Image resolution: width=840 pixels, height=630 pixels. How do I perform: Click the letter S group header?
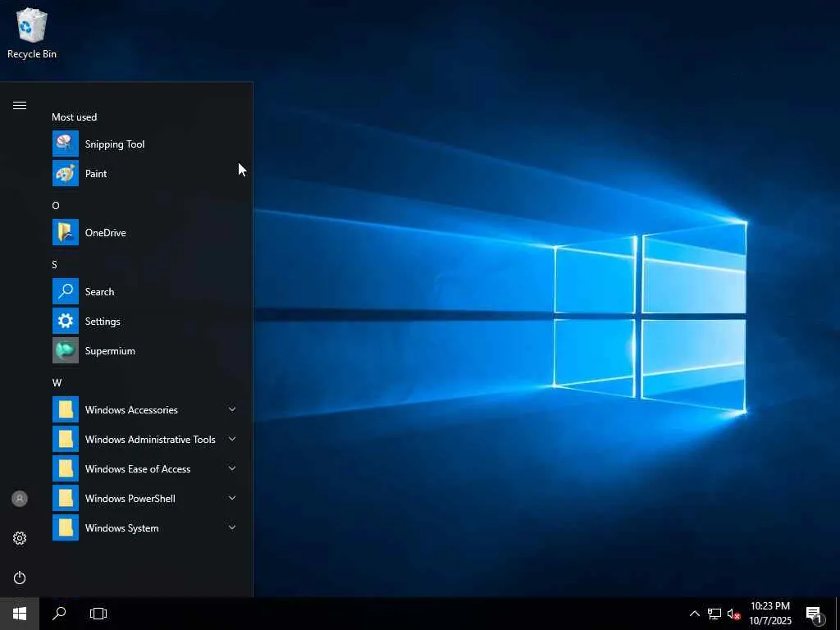55,264
